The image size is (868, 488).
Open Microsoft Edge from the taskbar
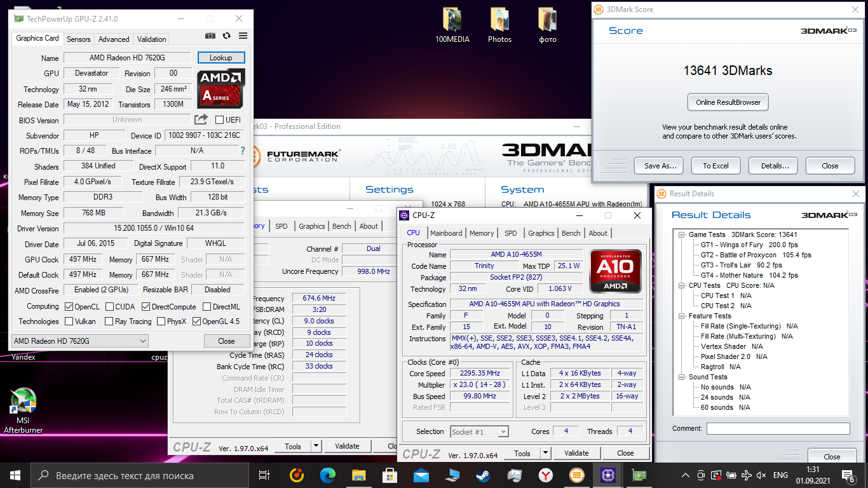coord(327,475)
